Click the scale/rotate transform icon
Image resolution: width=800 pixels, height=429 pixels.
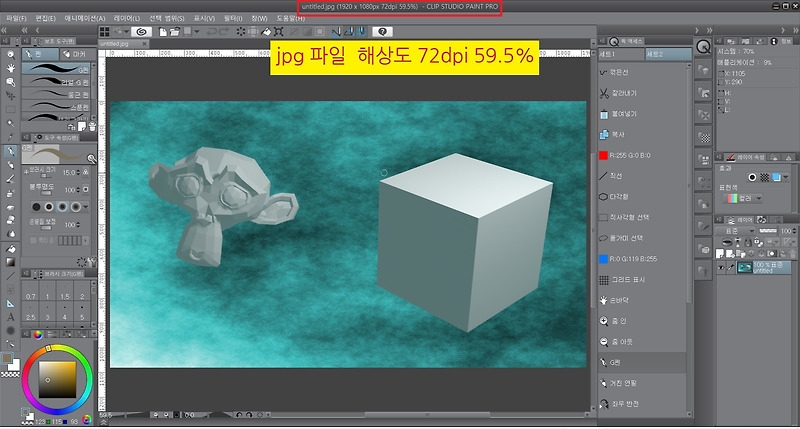point(279,32)
